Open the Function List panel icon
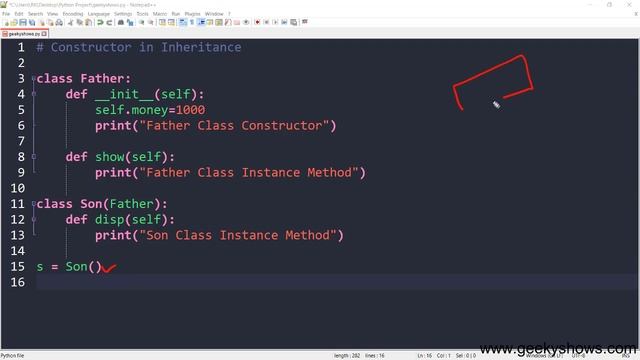This screenshot has height=360, width=640. pos(228,22)
